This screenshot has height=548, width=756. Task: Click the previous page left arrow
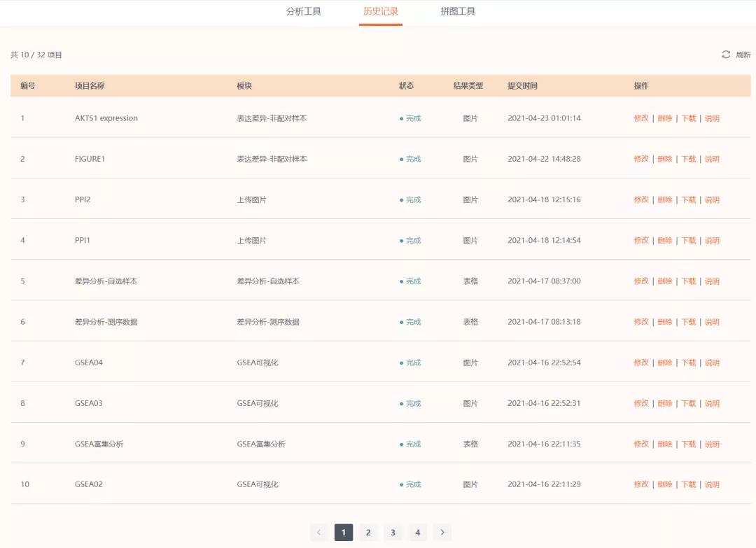pos(319,532)
